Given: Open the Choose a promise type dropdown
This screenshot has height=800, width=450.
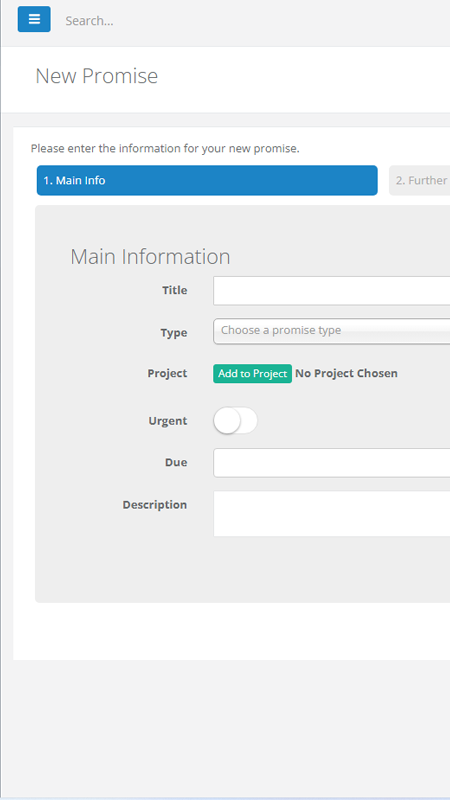Looking at the screenshot, I should (x=332, y=331).
